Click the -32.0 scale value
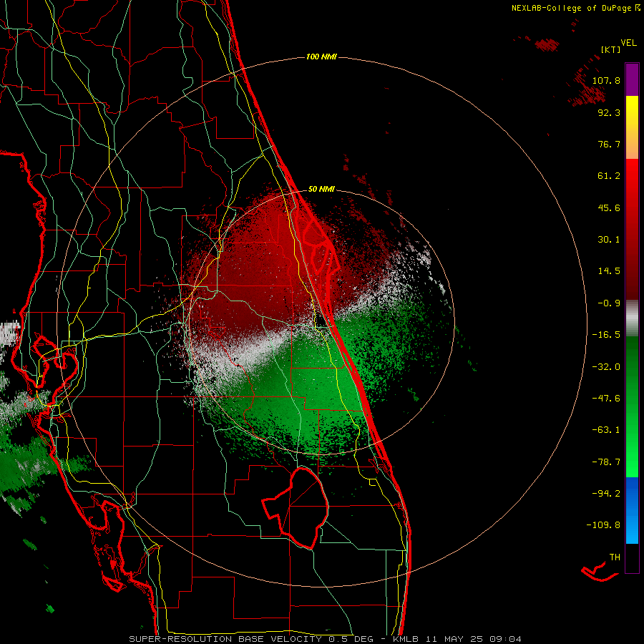The width and height of the screenshot is (644, 644). click(x=606, y=367)
